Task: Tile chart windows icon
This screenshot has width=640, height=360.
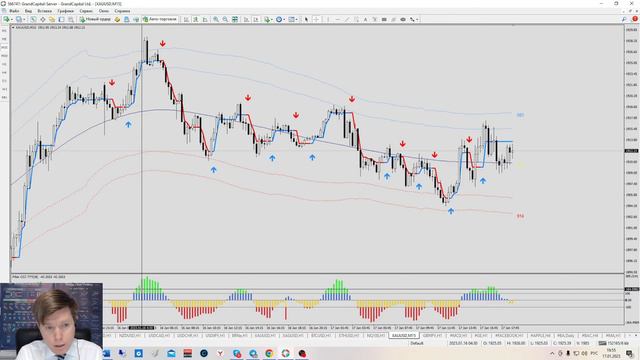Action: pos(235,19)
